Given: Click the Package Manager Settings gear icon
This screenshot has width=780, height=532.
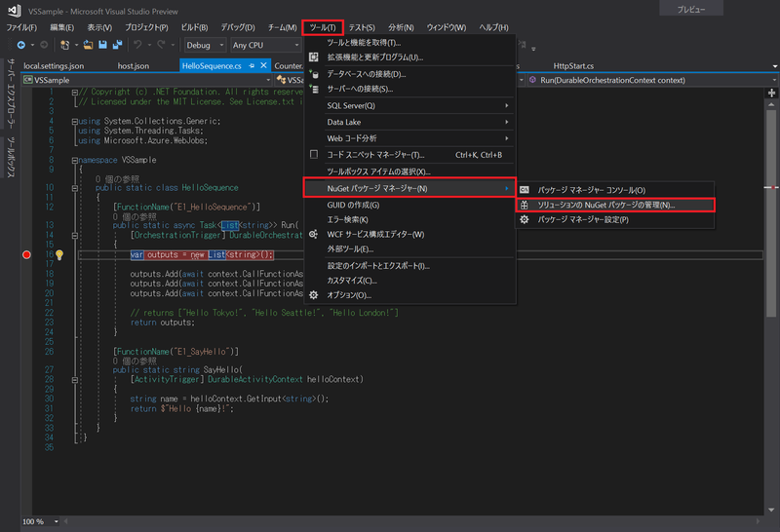Looking at the screenshot, I should point(525,219).
